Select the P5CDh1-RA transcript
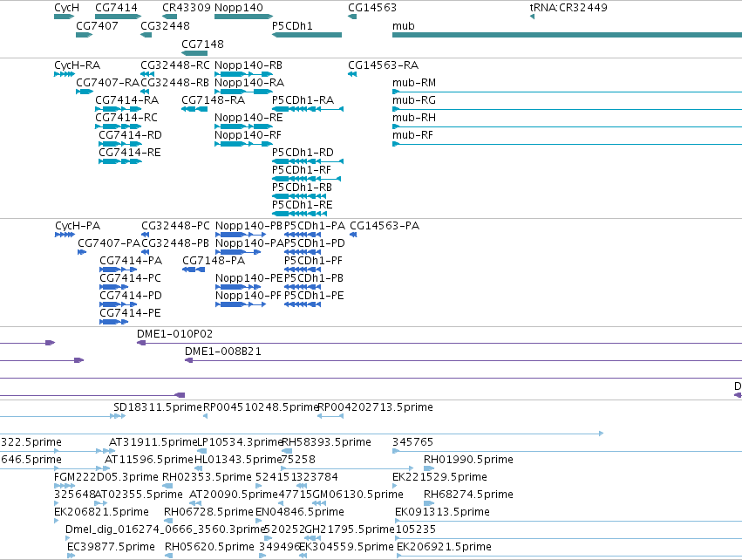 308,109
